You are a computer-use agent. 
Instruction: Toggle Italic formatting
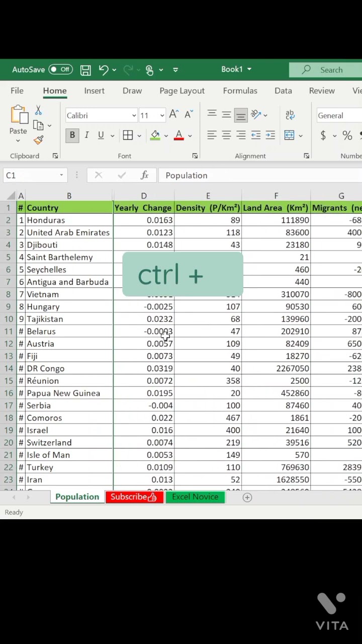point(86,135)
